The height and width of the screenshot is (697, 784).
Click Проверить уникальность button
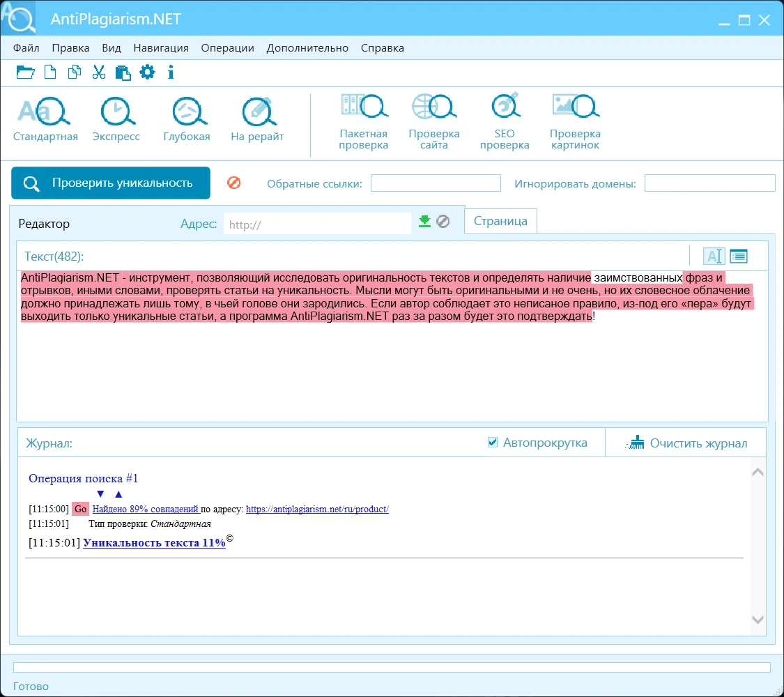pos(111,183)
